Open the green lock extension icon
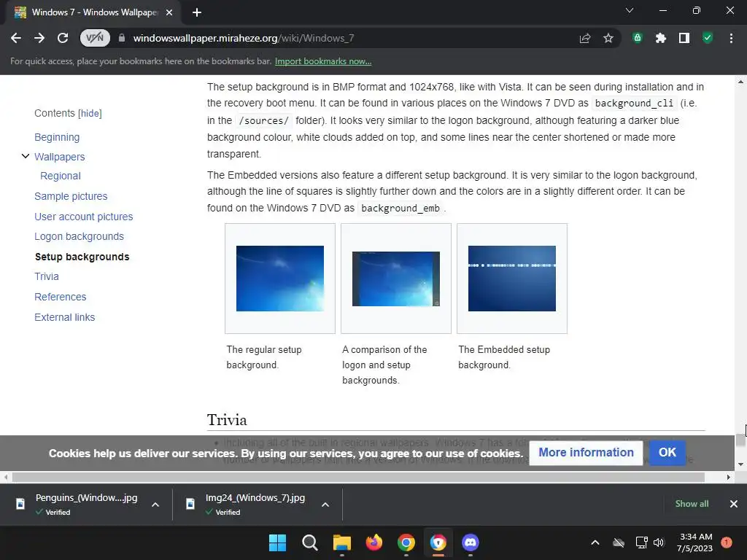This screenshot has height=560, width=747. (638, 38)
